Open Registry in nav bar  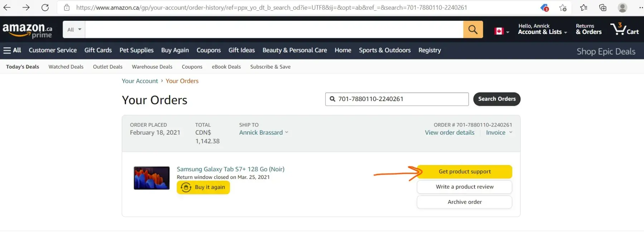[429, 50]
